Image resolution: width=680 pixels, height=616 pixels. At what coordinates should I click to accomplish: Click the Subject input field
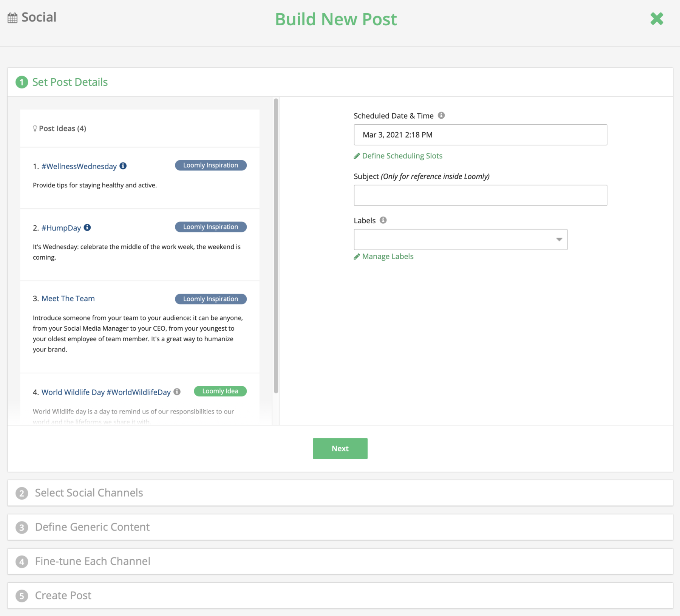point(480,195)
